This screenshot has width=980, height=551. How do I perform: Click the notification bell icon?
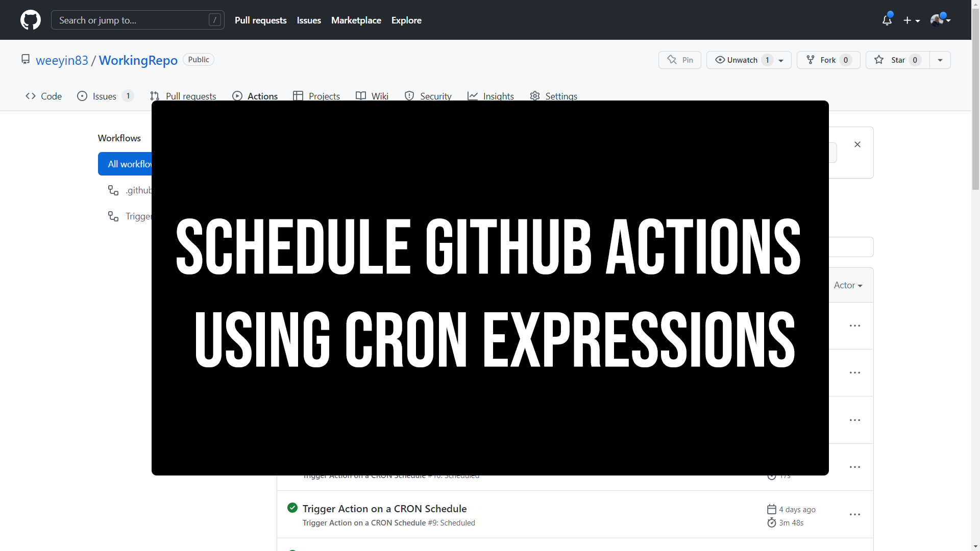(x=886, y=19)
